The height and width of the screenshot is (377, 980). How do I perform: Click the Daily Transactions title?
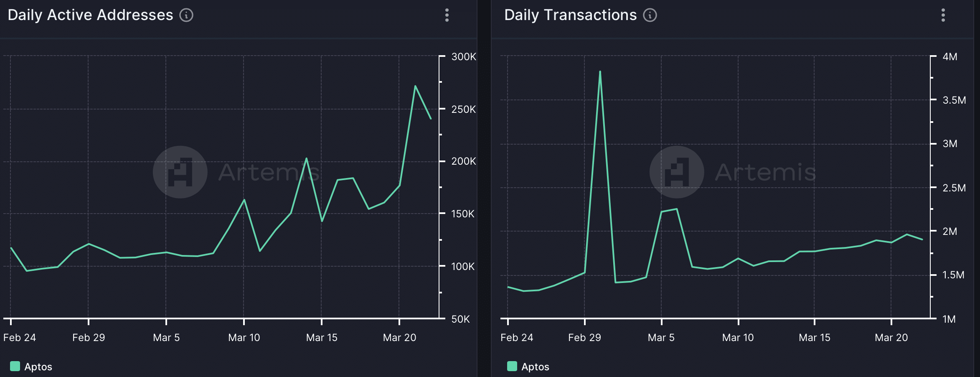click(570, 15)
